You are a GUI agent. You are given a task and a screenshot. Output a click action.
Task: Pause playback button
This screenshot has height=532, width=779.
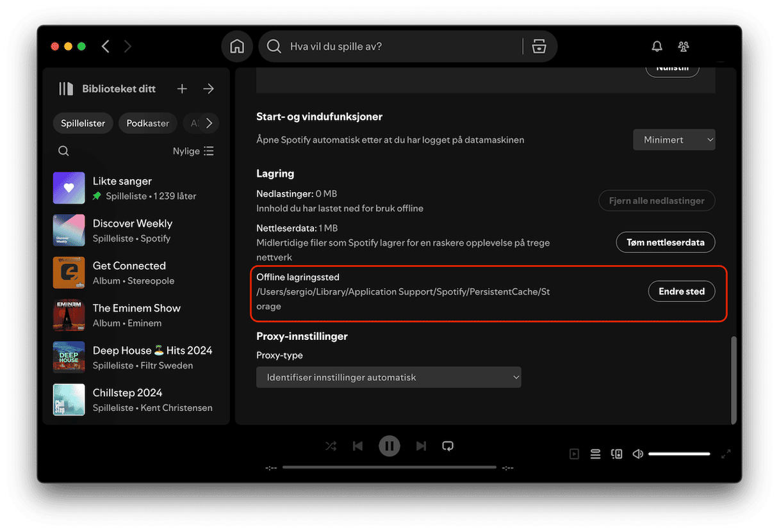(x=389, y=446)
